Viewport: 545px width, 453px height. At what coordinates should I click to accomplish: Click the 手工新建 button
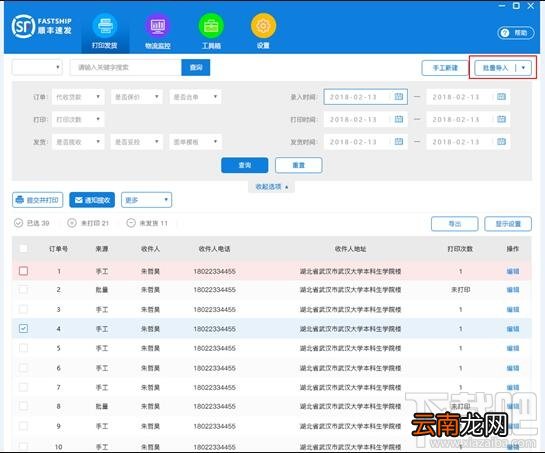445,68
